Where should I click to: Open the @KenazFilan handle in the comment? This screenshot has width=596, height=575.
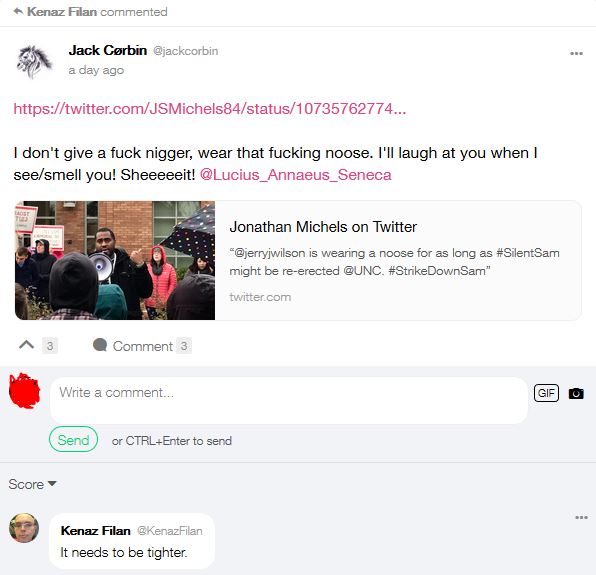(170, 531)
